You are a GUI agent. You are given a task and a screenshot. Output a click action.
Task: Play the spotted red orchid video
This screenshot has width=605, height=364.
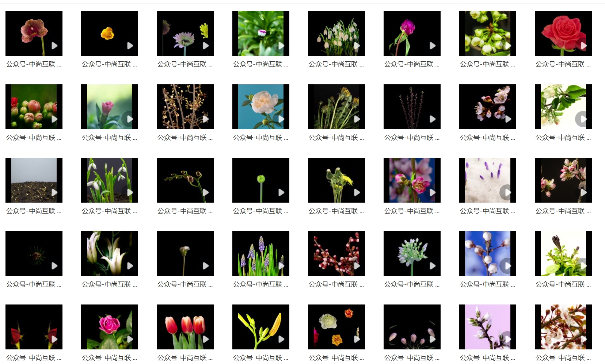pyautogui.click(x=54, y=46)
